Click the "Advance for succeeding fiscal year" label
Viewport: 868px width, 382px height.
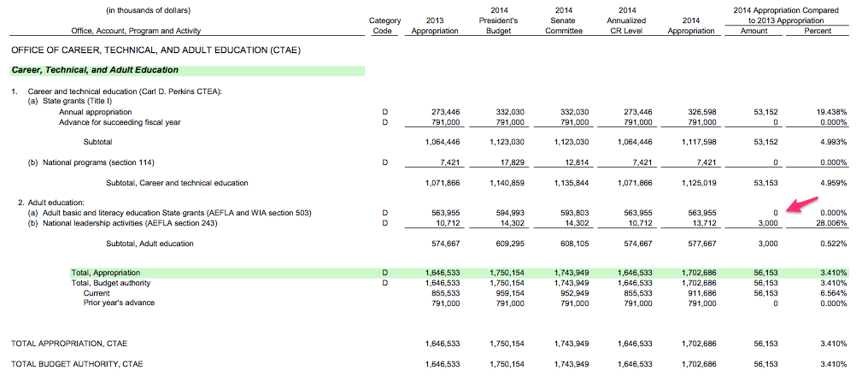click(x=120, y=122)
